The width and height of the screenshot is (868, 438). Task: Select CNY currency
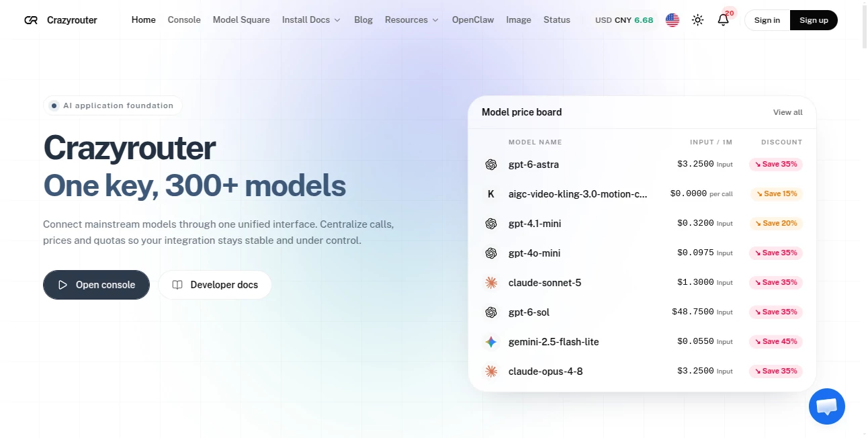point(623,20)
